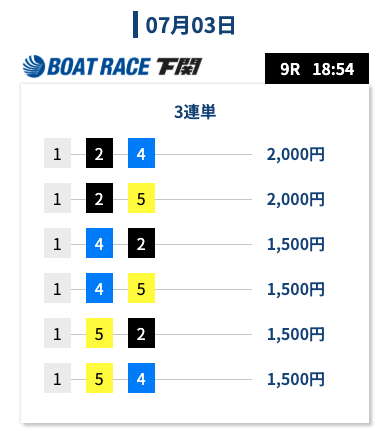Click the 1,500円 amount for 1-5-2
This screenshot has width=377, height=431.
point(295,334)
